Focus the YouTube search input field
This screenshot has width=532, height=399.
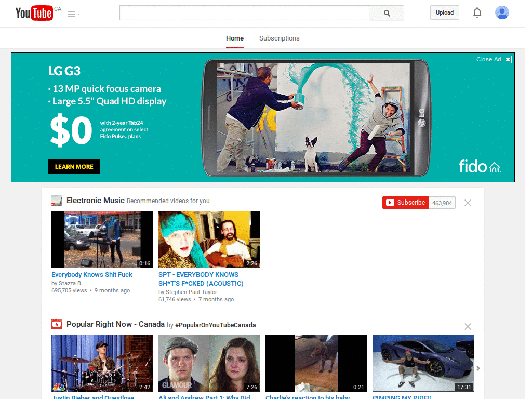coord(245,13)
